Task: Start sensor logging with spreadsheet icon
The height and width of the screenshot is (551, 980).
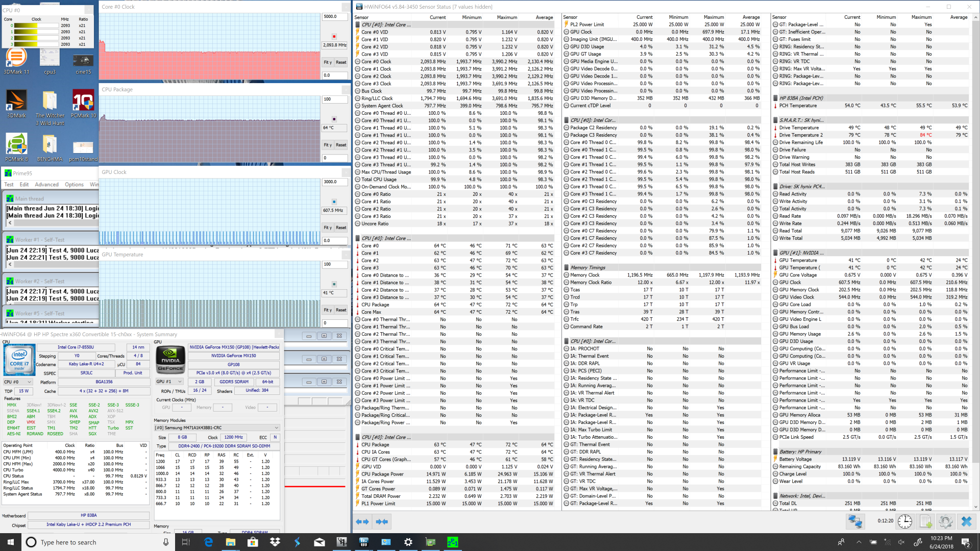Action: click(x=925, y=521)
